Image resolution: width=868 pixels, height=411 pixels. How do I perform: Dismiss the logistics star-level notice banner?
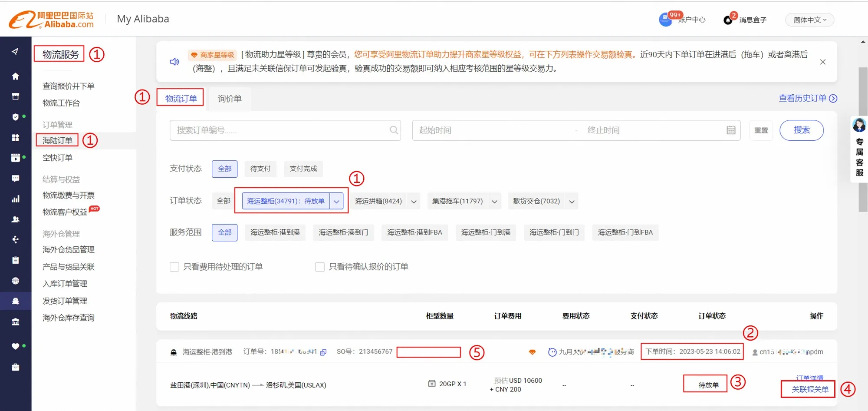822,62
